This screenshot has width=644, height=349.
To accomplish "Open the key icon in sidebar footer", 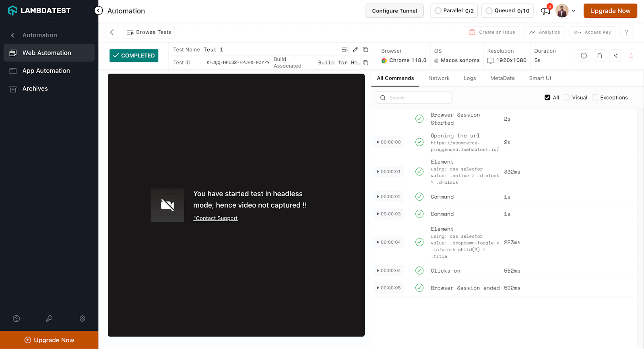I will [x=49, y=318].
